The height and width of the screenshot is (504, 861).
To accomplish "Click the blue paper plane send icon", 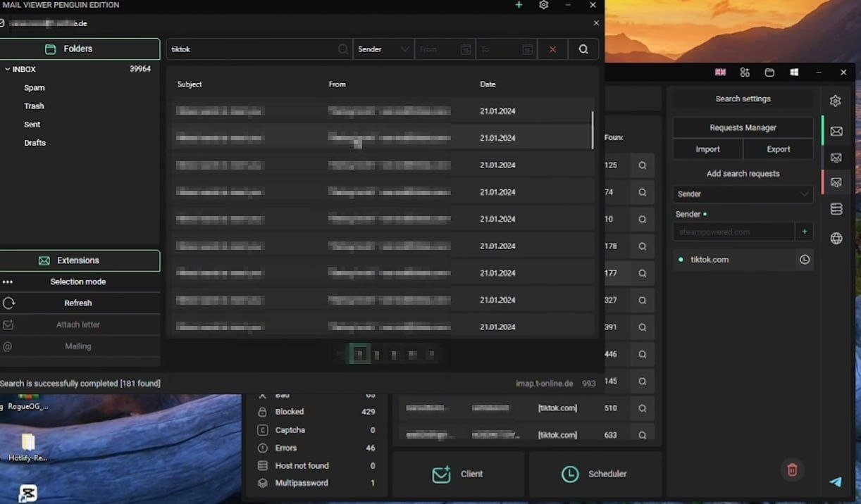I will point(836,482).
